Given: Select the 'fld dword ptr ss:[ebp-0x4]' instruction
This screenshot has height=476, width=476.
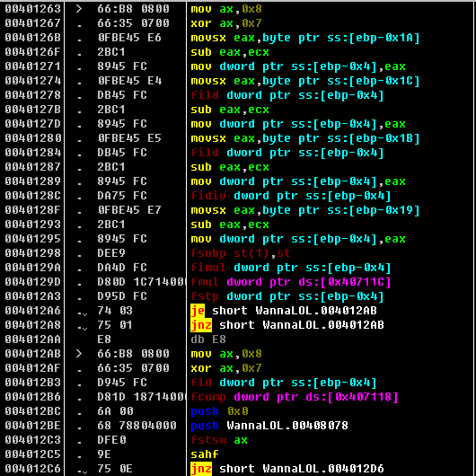Looking at the screenshot, I should pos(284,383).
